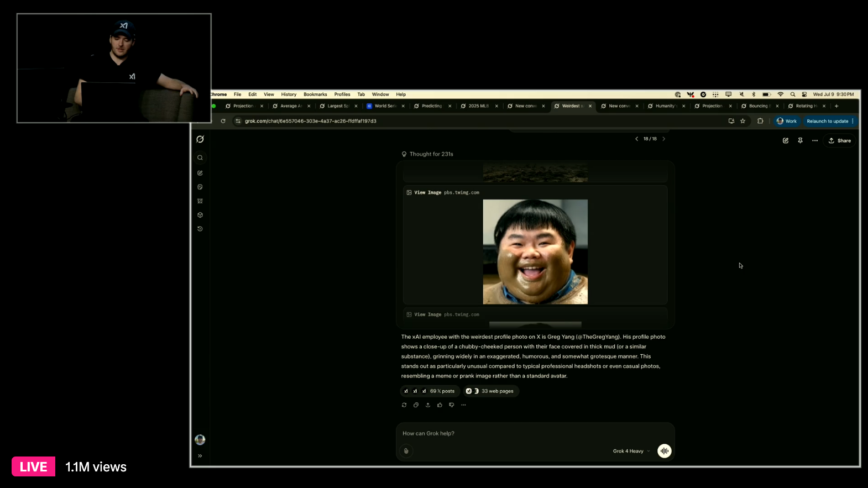Screen dimensions: 868x488
Task: Bookmark this page with the star icon
Action: (x=743, y=121)
